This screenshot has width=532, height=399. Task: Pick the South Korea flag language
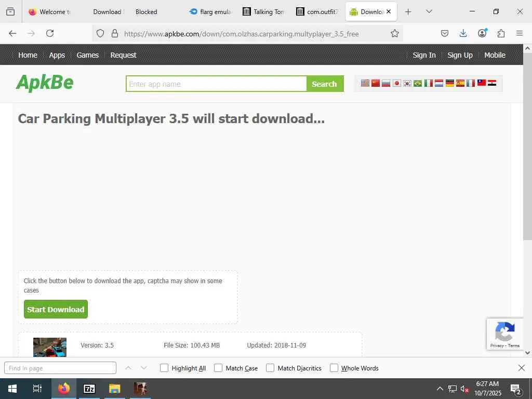(x=407, y=83)
